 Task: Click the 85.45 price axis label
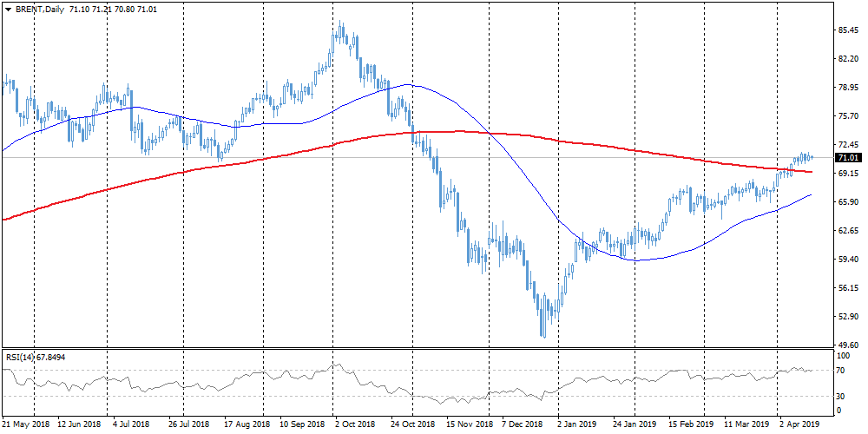[848, 30]
